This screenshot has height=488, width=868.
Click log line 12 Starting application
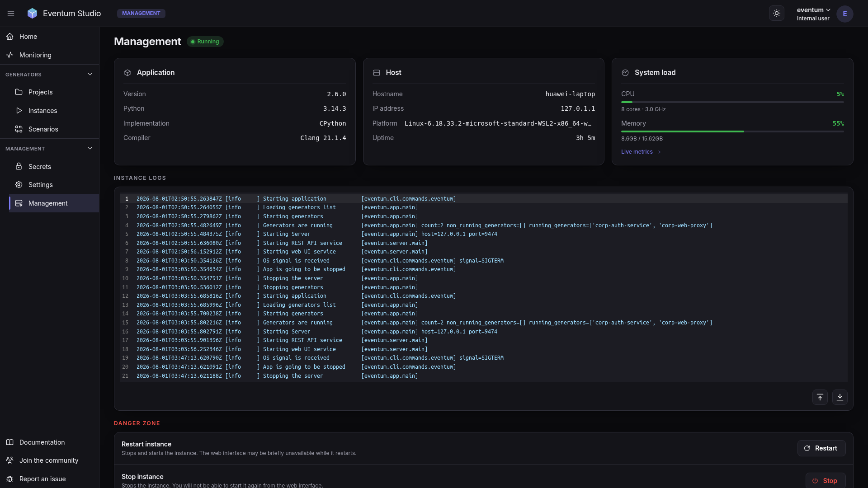point(484,296)
